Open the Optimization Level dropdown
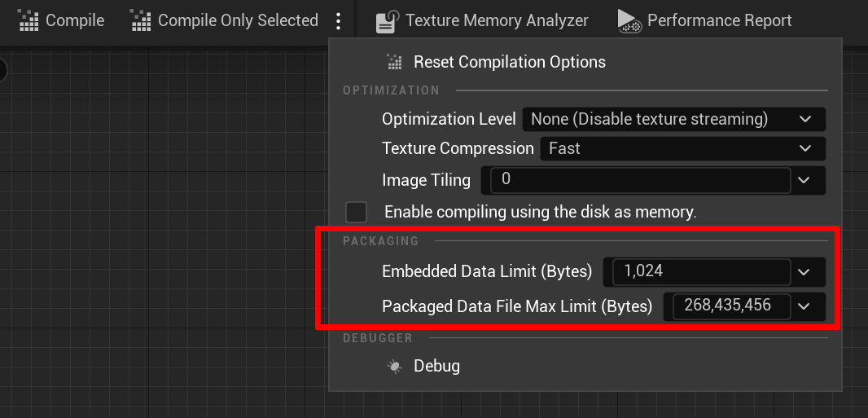This screenshot has width=868, height=418. pos(673,119)
